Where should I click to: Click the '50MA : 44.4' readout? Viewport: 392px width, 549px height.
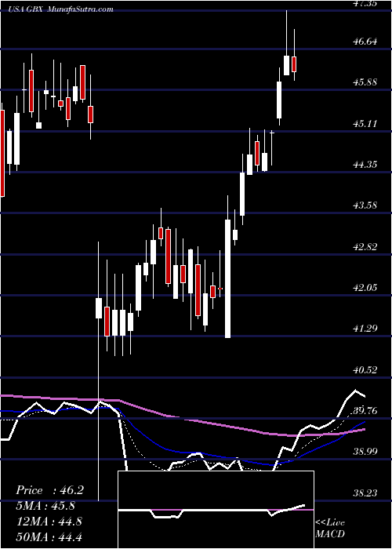(x=49, y=536)
